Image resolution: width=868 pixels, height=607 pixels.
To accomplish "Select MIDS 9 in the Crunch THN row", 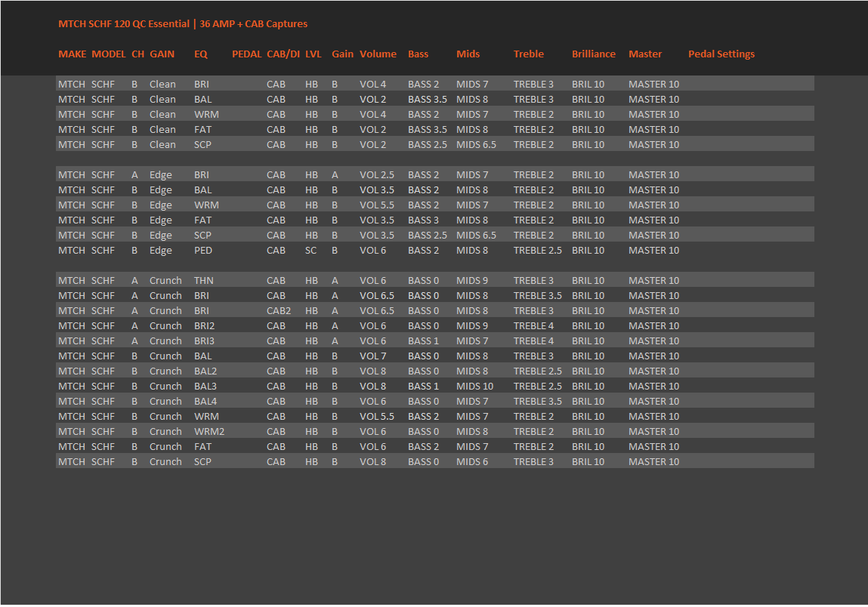I will [471, 281].
